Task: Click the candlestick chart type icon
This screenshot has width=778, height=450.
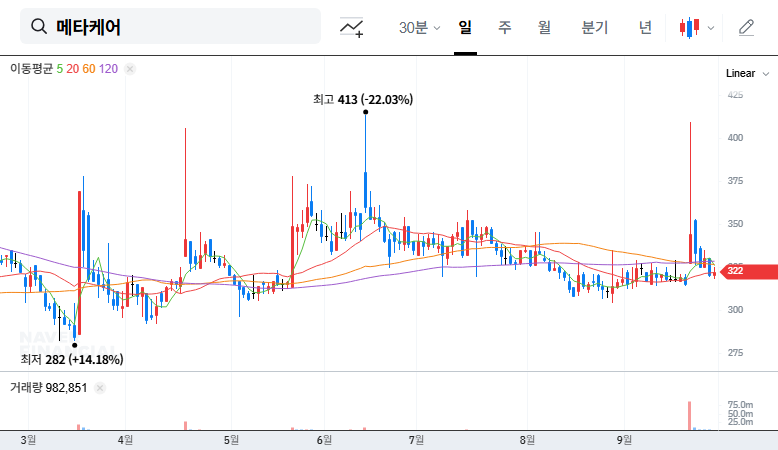Action: coord(690,28)
